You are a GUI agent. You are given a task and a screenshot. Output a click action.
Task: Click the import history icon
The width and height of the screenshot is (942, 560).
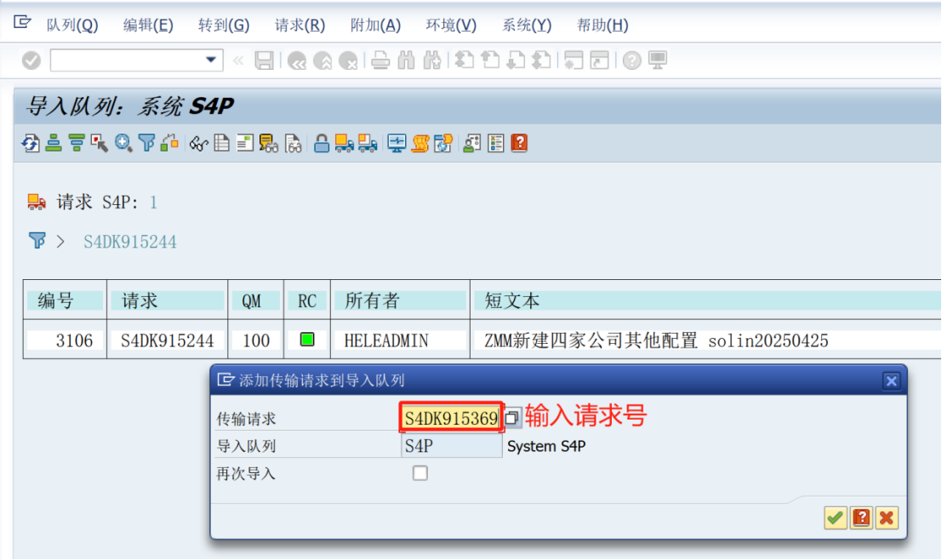(443, 143)
